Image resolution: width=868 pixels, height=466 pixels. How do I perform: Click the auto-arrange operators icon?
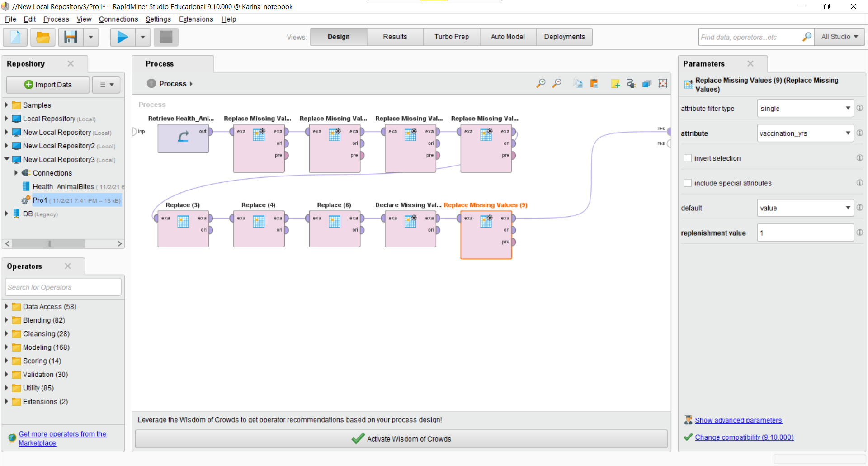tap(631, 83)
